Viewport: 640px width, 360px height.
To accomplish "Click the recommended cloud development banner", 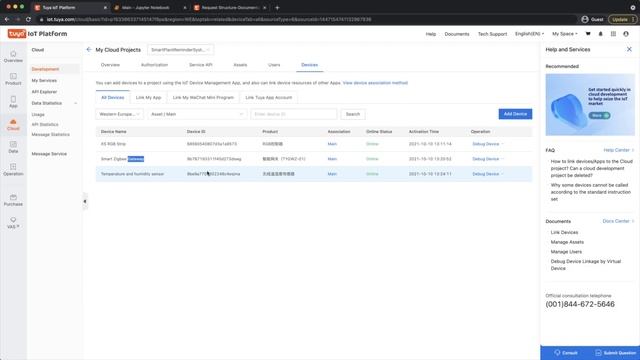I will coord(590,104).
